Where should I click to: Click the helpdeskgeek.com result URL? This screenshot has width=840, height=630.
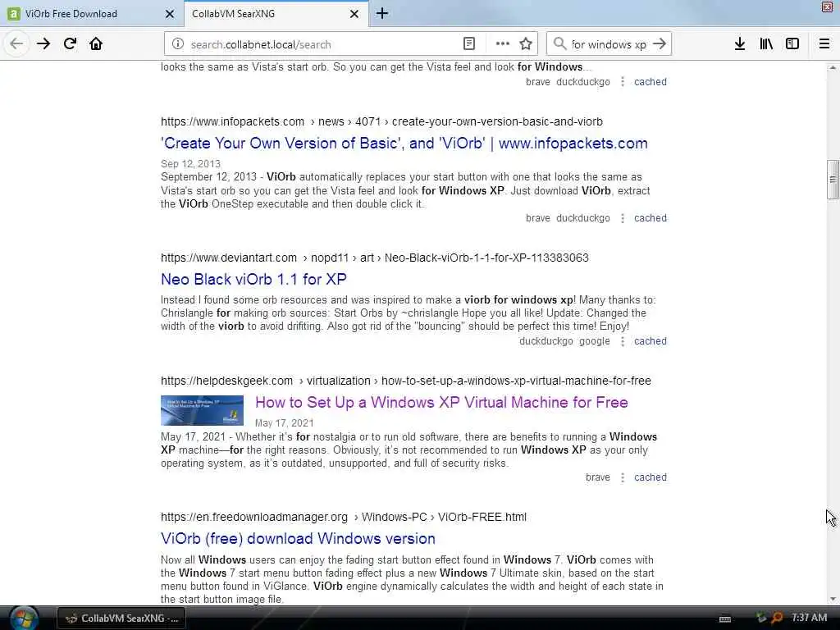405,381
